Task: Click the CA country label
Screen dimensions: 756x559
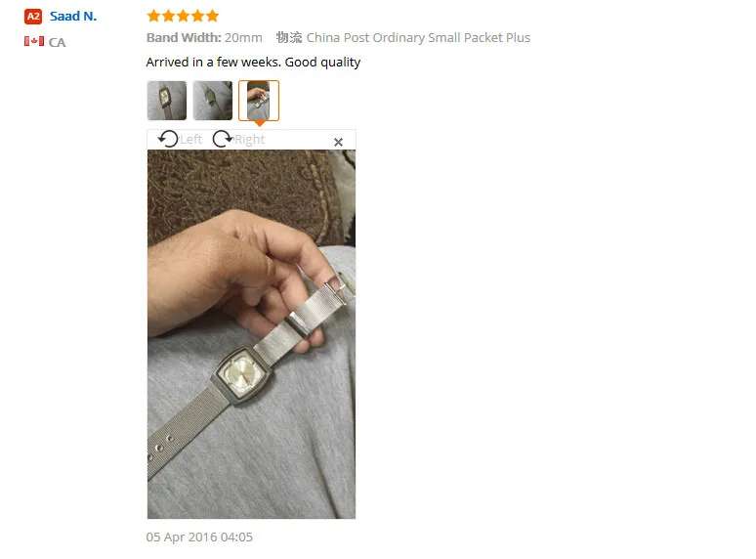Action: tap(57, 42)
